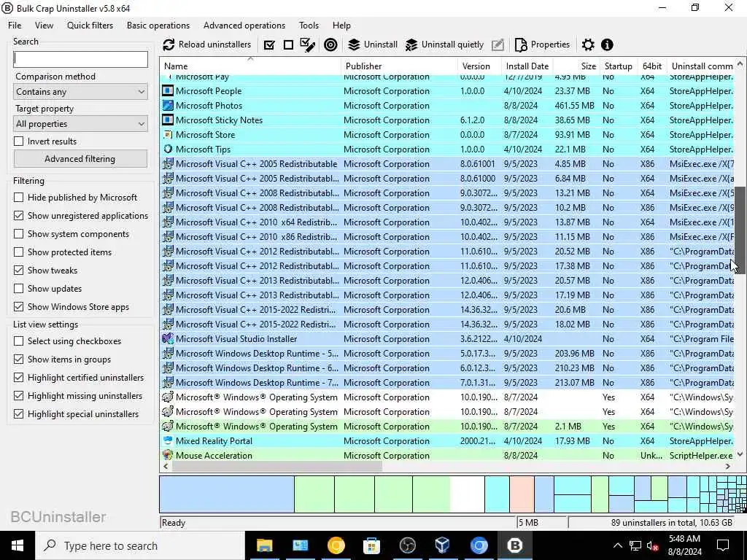Click the Mouse Acceleration row icon
The image size is (747, 560).
tap(168, 455)
